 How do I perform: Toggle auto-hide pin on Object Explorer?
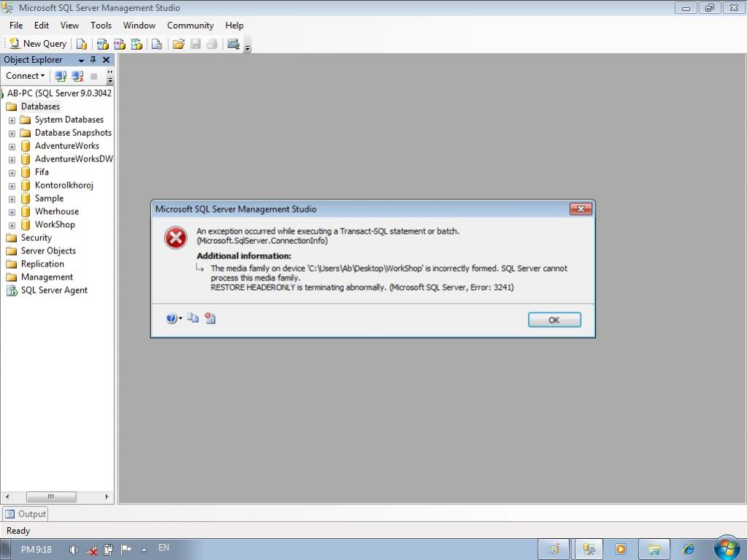pos(93,60)
